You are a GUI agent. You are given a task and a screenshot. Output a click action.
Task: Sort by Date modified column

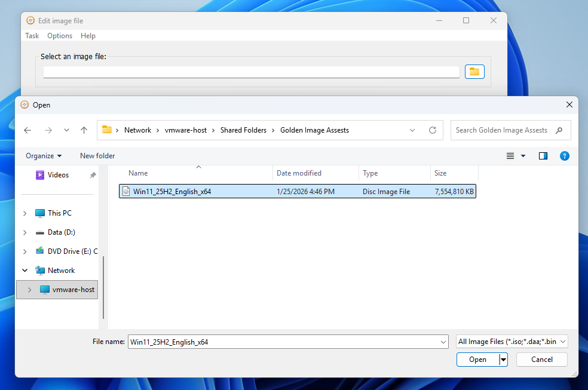(299, 173)
